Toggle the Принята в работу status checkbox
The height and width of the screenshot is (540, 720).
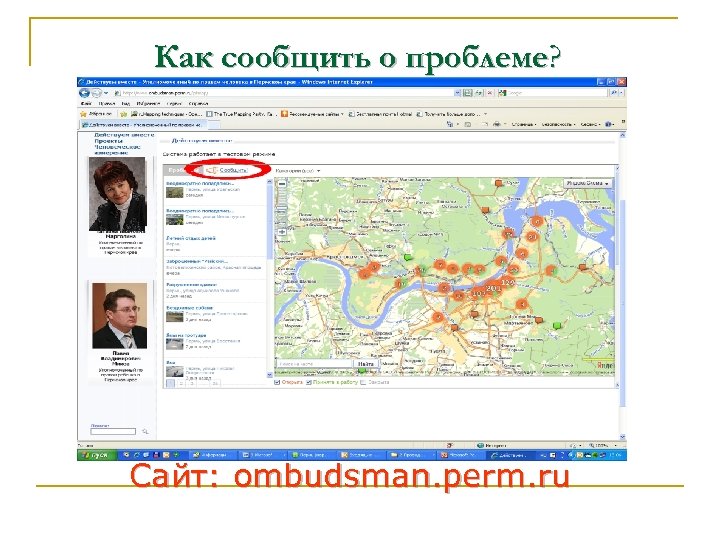point(309,382)
